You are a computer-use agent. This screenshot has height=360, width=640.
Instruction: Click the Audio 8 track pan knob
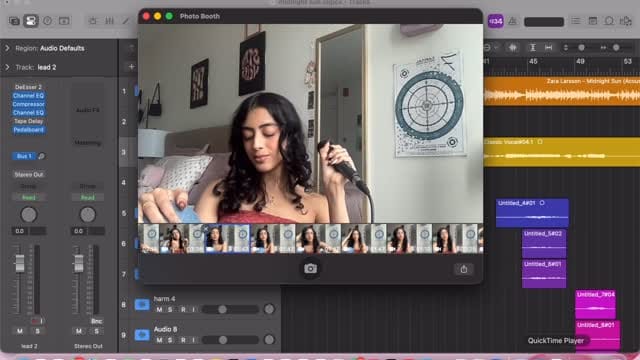tap(269, 340)
